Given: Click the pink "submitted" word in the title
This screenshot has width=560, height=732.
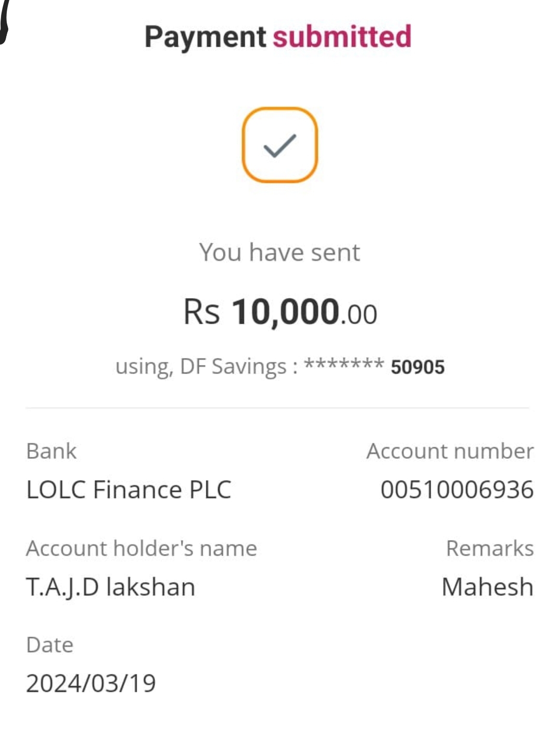Looking at the screenshot, I should coord(342,37).
